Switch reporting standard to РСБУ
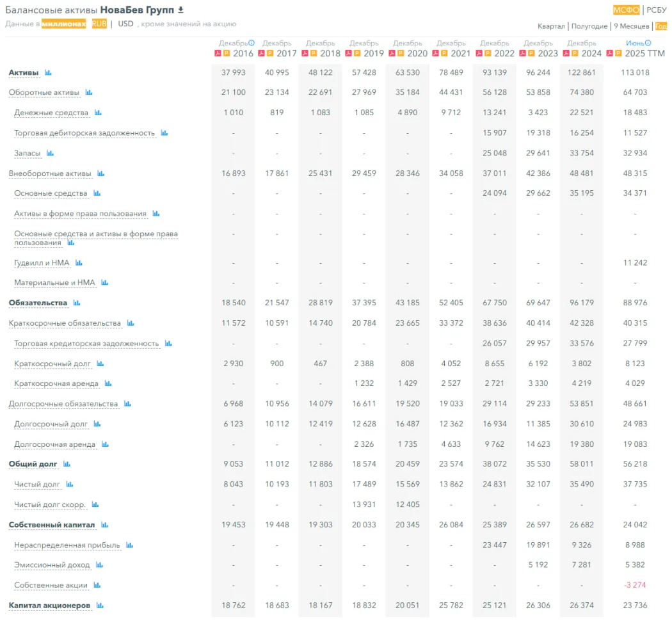The image size is (672, 626). tap(657, 10)
